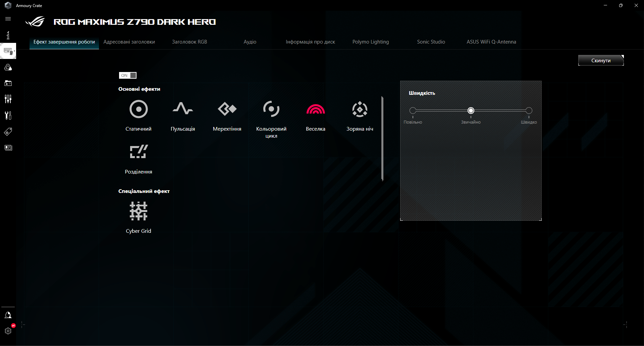Open Settings via the gear icon

[x=8, y=331]
